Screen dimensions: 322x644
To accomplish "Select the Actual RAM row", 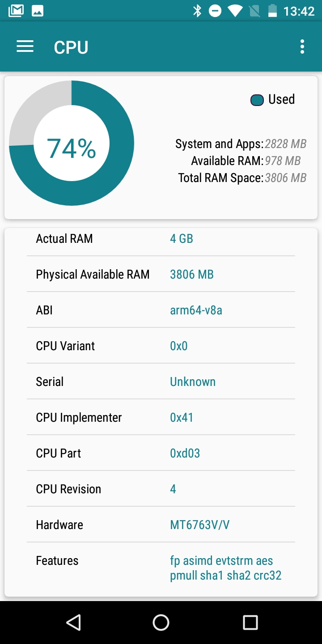I will point(161,239).
